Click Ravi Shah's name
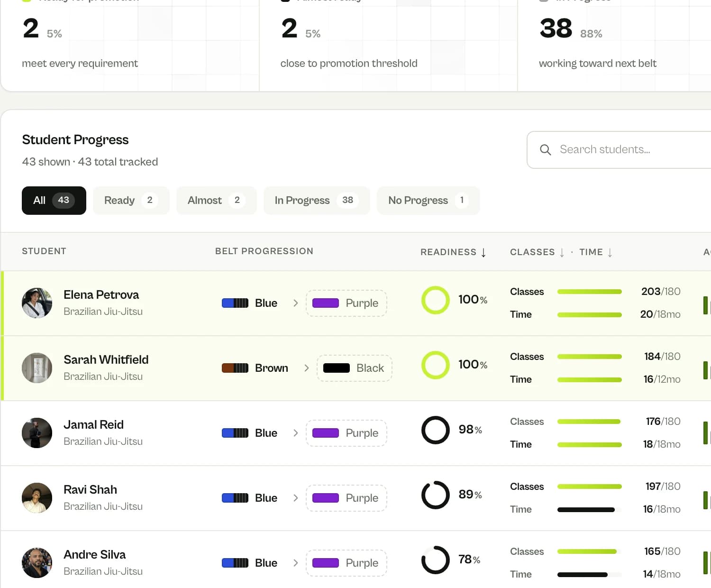This screenshot has width=711, height=588. tap(91, 490)
